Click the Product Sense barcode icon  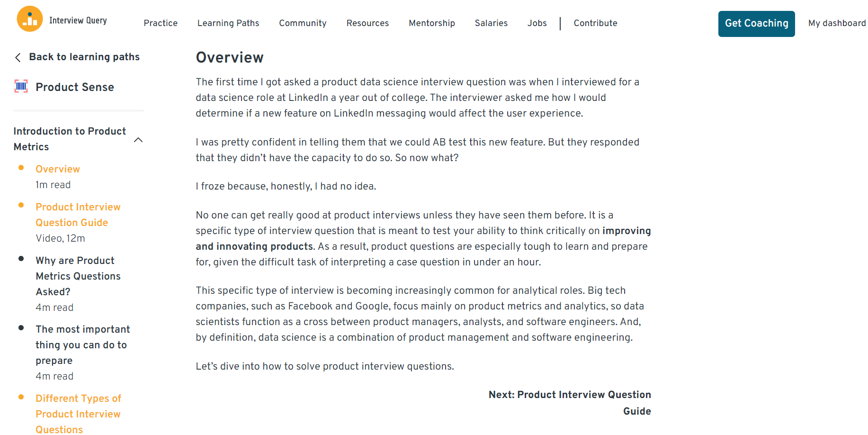(21, 87)
